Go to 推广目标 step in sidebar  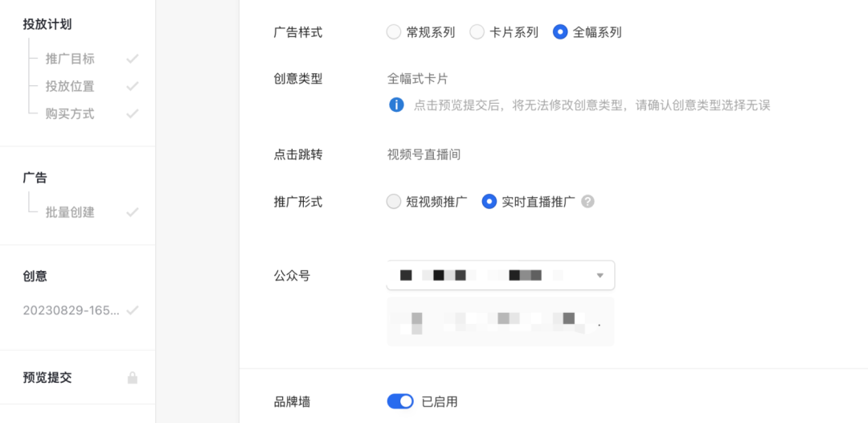click(70, 59)
